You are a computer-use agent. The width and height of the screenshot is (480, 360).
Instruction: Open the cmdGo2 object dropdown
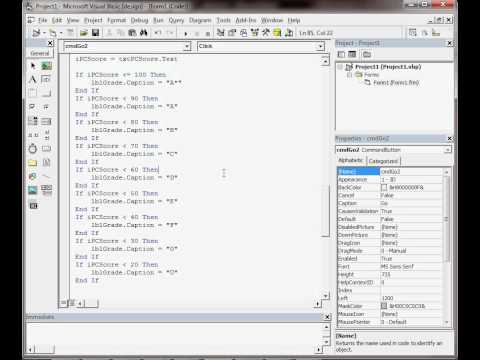pos(187,46)
